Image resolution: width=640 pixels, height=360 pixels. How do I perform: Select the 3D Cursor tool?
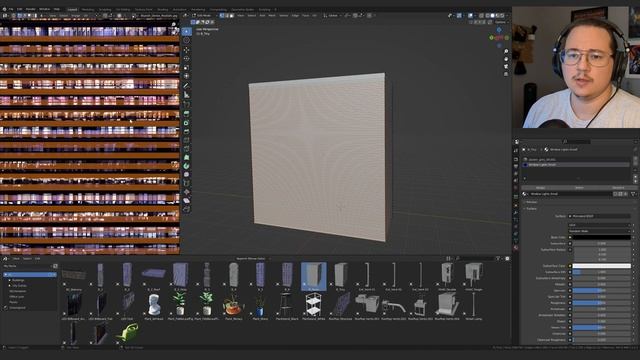187,40
